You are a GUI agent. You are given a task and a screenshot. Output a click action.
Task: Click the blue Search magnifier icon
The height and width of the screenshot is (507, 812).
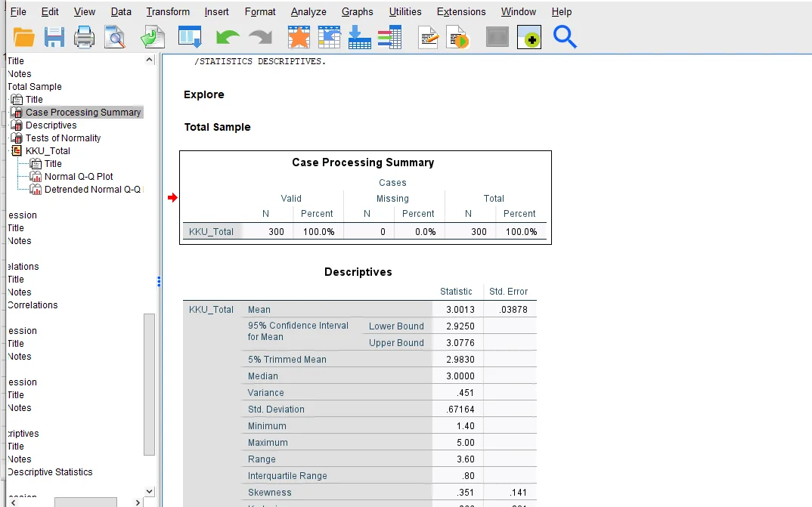(x=565, y=37)
